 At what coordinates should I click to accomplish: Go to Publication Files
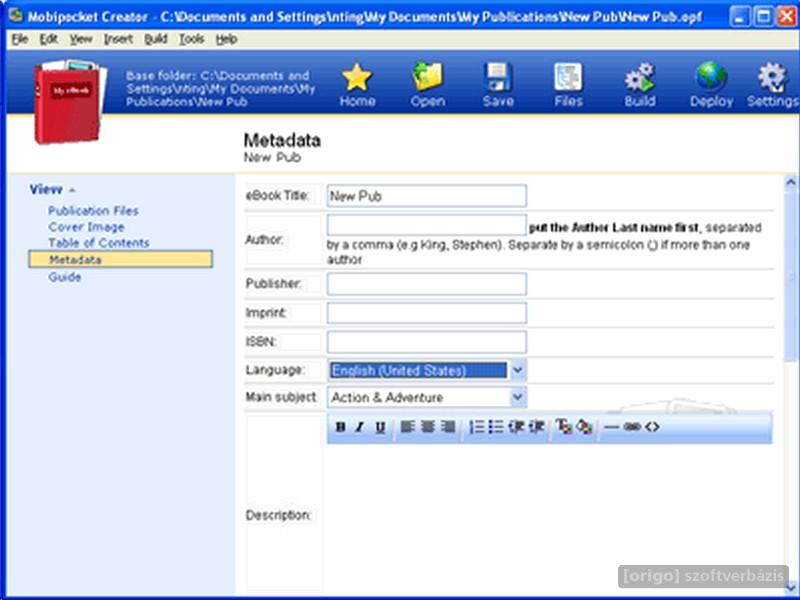[x=93, y=211]
